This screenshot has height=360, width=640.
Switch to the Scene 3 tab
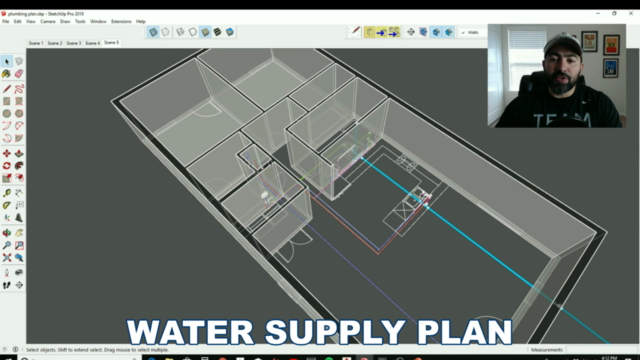tap(74, 43)
